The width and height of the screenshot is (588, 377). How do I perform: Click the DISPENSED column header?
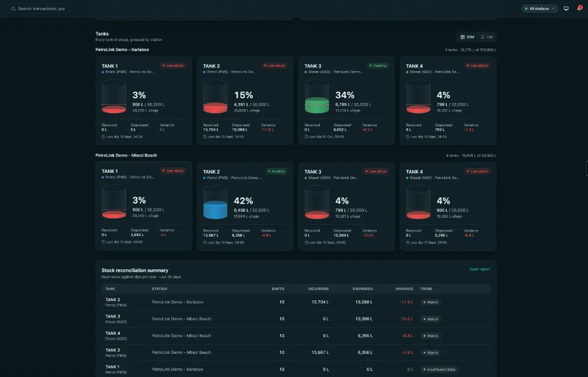tap(362, 289)
